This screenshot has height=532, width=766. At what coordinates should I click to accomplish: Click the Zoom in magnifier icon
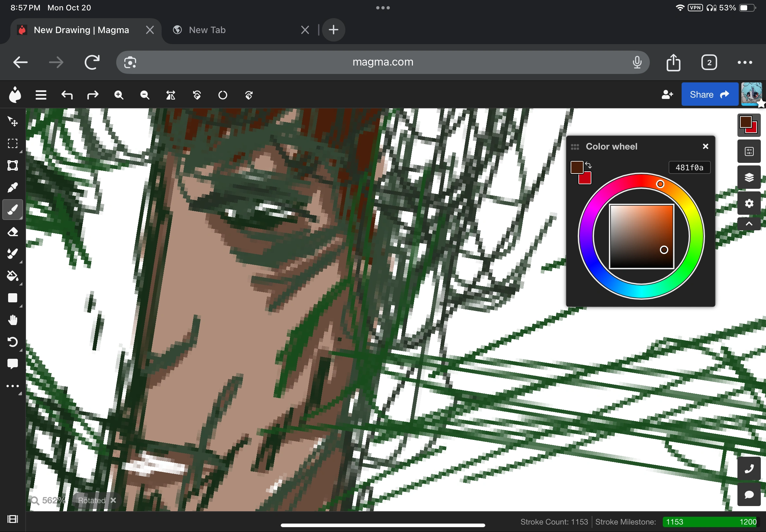click(119, 95)
